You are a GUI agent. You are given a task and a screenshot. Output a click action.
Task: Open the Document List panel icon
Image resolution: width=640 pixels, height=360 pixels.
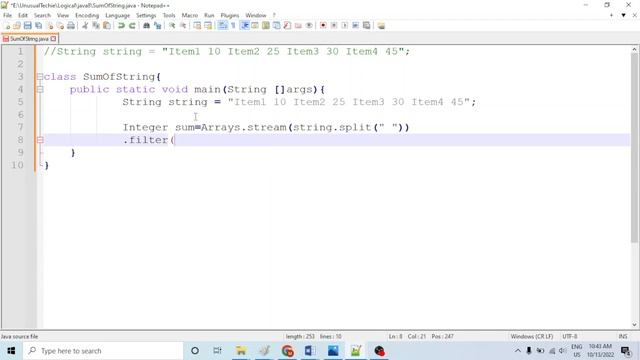pos(276,26)
